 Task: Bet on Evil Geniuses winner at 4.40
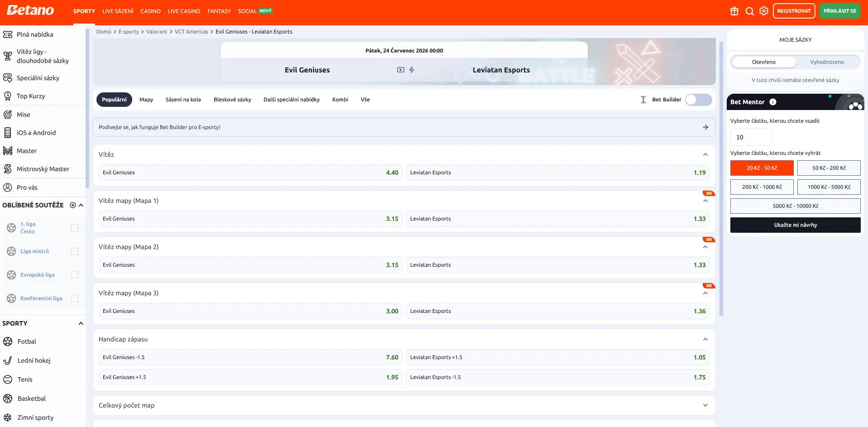(250, 173)
